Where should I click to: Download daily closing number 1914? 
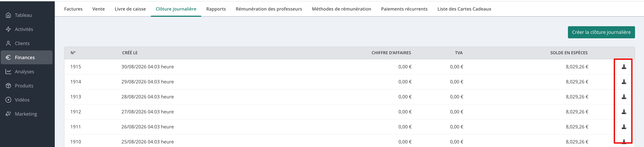pos(624,82)
